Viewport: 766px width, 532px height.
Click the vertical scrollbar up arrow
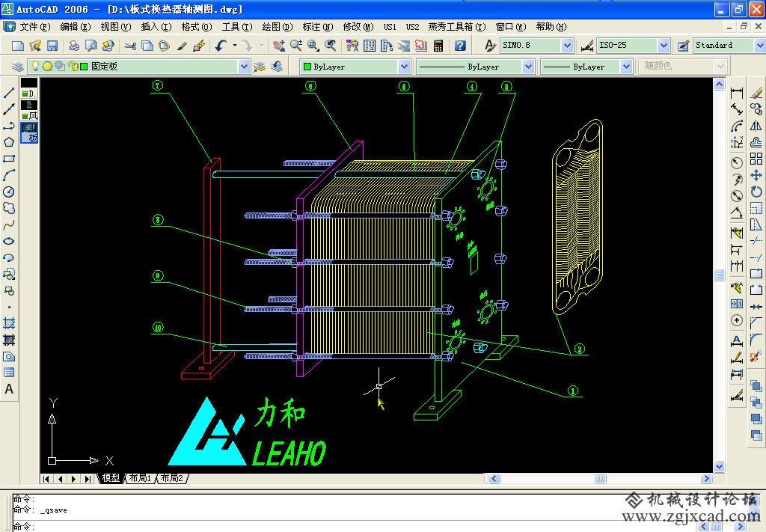pos(719,84)
